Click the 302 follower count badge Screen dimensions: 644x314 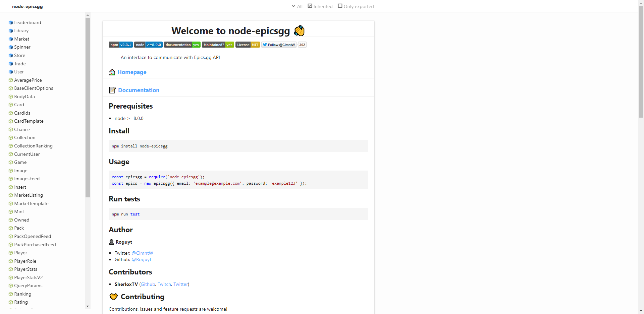point(302,45)
